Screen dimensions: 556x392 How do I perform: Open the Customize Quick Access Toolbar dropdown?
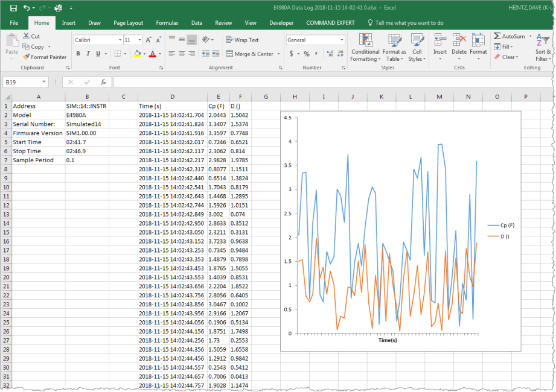coord(71,8)
